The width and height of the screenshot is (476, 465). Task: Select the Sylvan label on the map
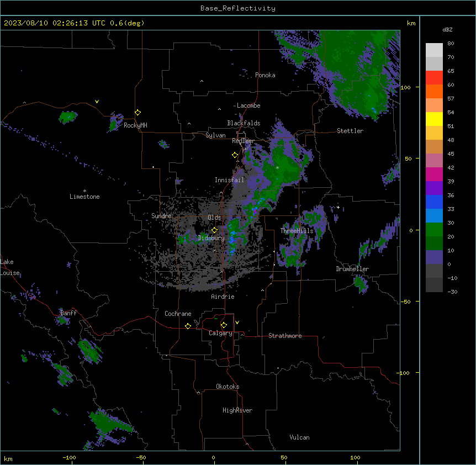pyautogui.click(x=215, y=135)
